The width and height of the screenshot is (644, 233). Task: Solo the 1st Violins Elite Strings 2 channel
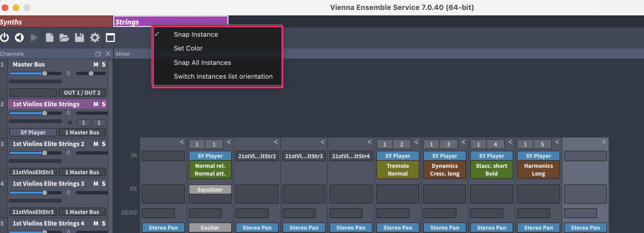103,144
